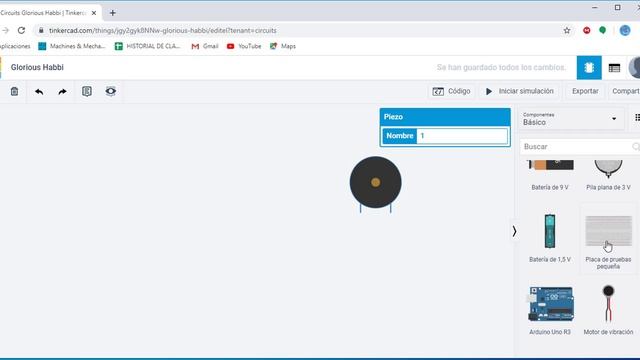Pick the Pila plana de 3 V component
640x360 pixels.
click(x=608, y=176)
